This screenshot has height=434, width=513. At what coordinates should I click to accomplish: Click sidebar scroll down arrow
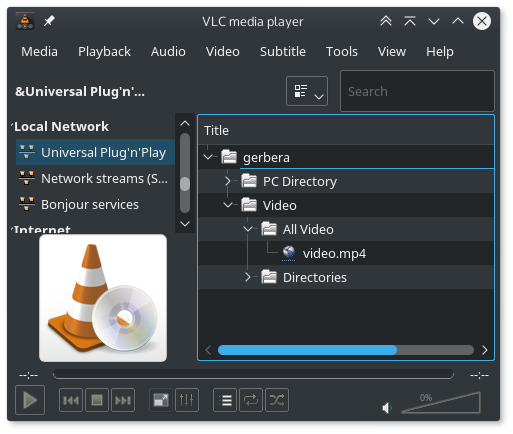(x=185, y=224)
